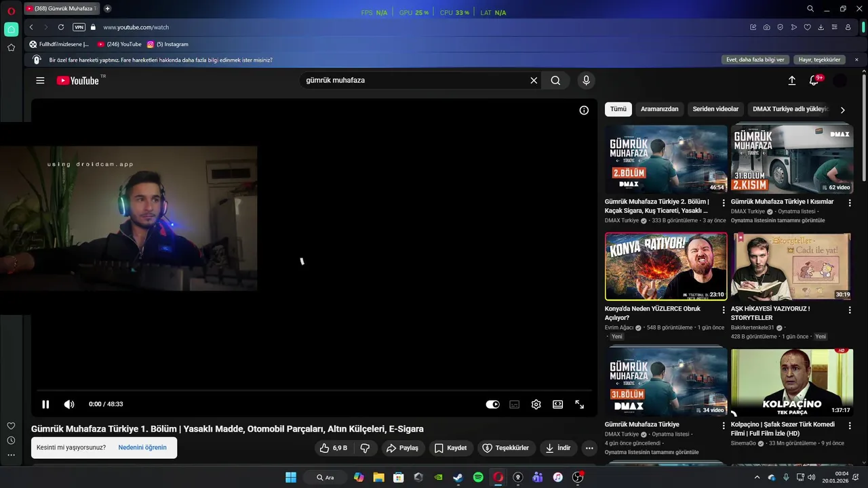Screen dimensions: 868x488
Task: Click Hayır, teşekkürler button
Action: coord(820,60)
